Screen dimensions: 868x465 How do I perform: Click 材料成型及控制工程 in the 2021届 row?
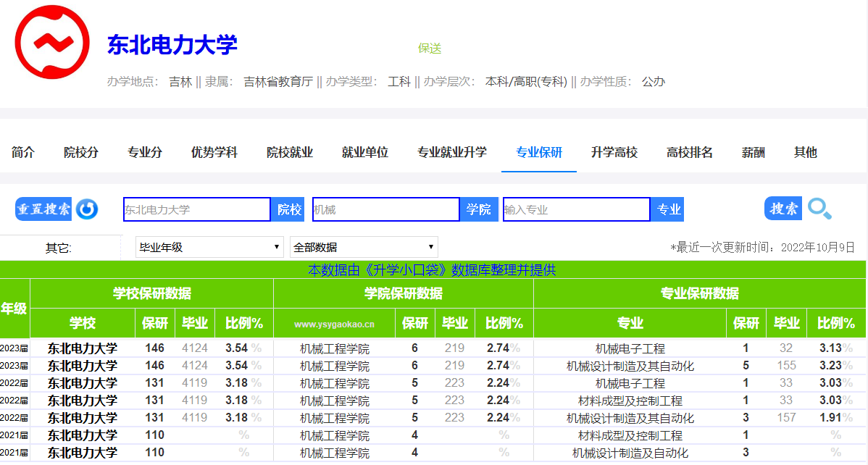point(630,435)
